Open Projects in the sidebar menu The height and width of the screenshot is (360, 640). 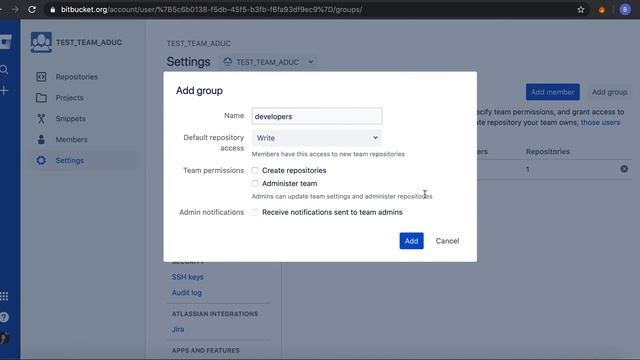pyautogui.click(x=69, y=98)
